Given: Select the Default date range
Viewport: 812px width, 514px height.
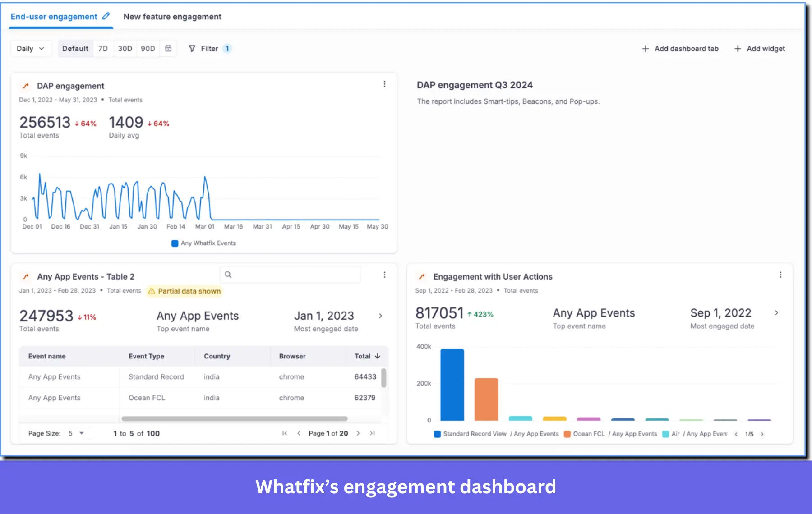Looking at the screenshot, I should click(x=75, y=48).
